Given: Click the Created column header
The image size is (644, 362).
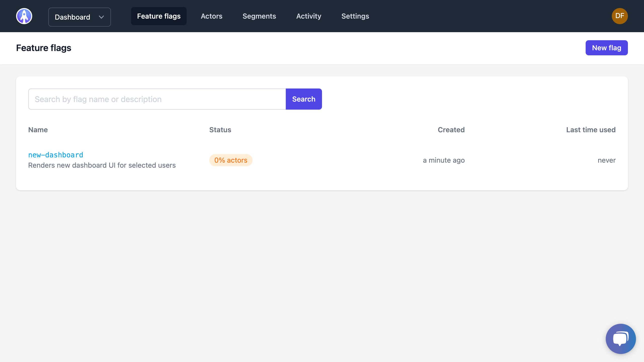Looking at the screenshot, I should [451, 130].
